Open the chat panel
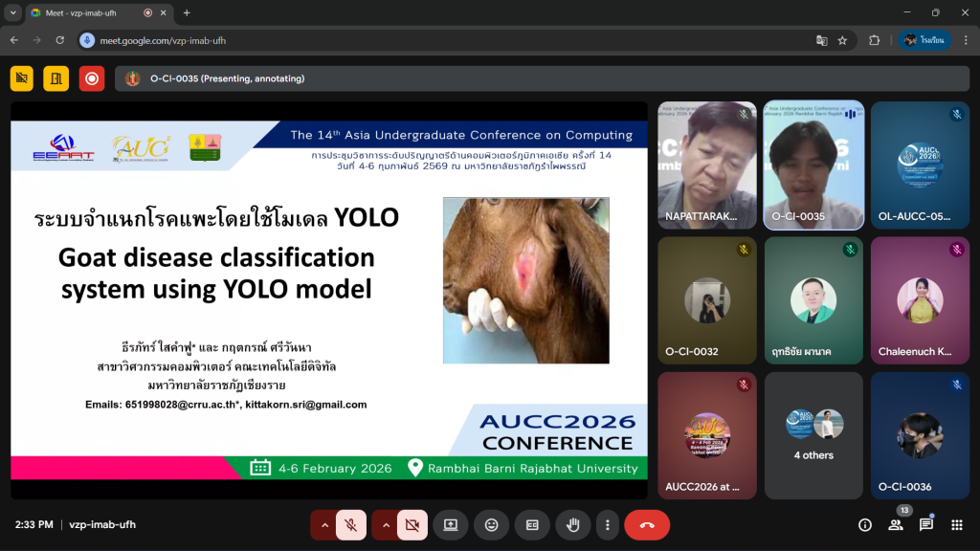This screenshot has height=551, width=980. [925, 524]
